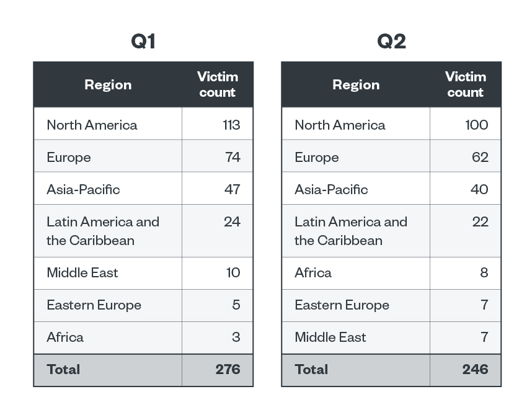Click the Q1 total value 276
Image resolution: width=532 pixels, height=420 pixels.
click(x=228, y=369)
